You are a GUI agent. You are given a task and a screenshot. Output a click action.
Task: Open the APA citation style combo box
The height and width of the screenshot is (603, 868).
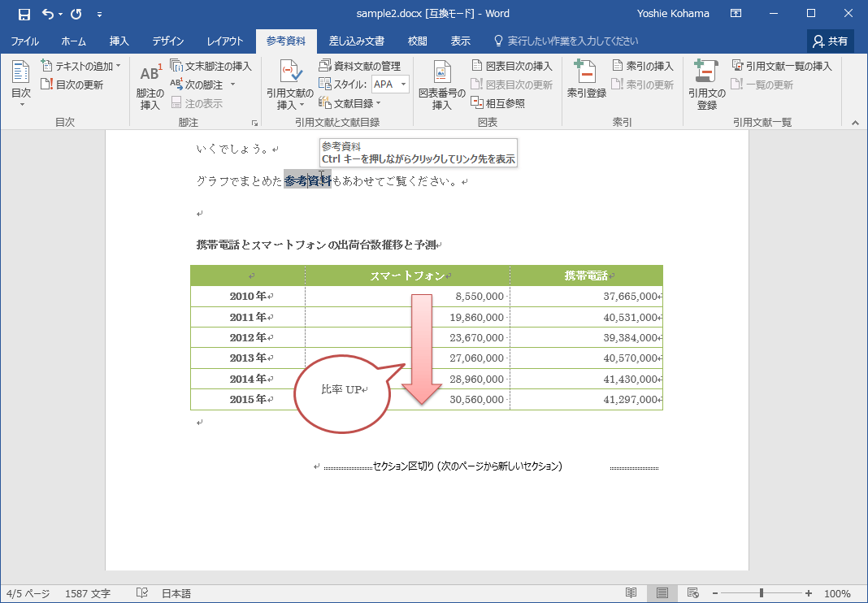coord(390,85)
